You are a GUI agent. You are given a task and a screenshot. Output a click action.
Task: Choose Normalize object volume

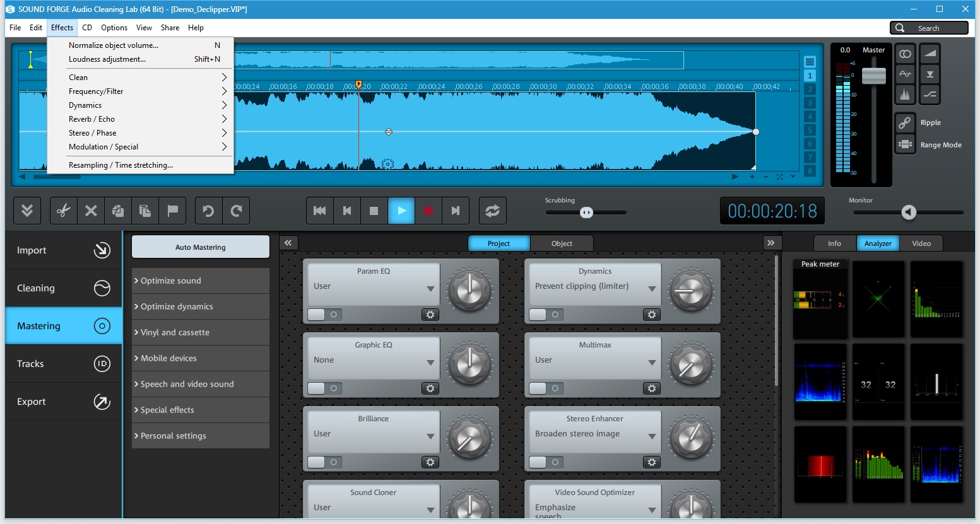140,45
